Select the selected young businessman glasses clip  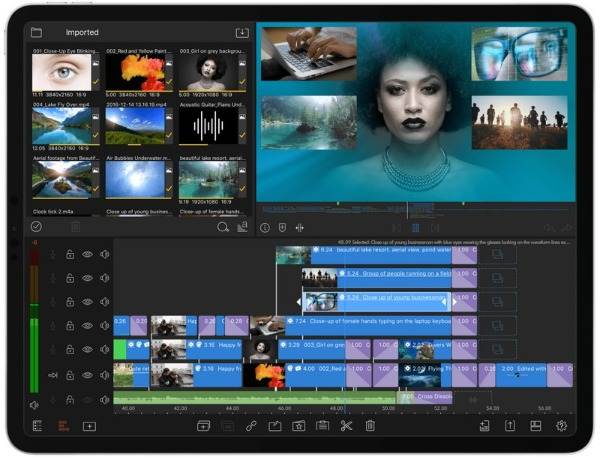pos(376,302)
